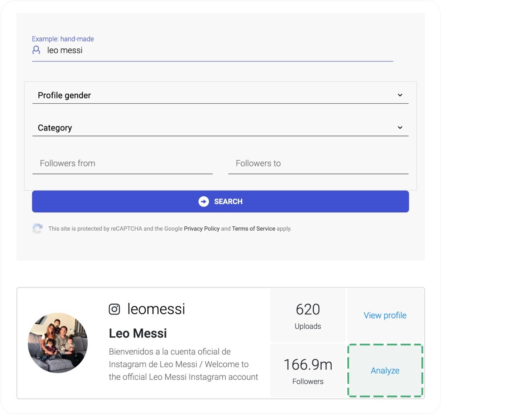Open the Terms of Service link

[254, 229]
